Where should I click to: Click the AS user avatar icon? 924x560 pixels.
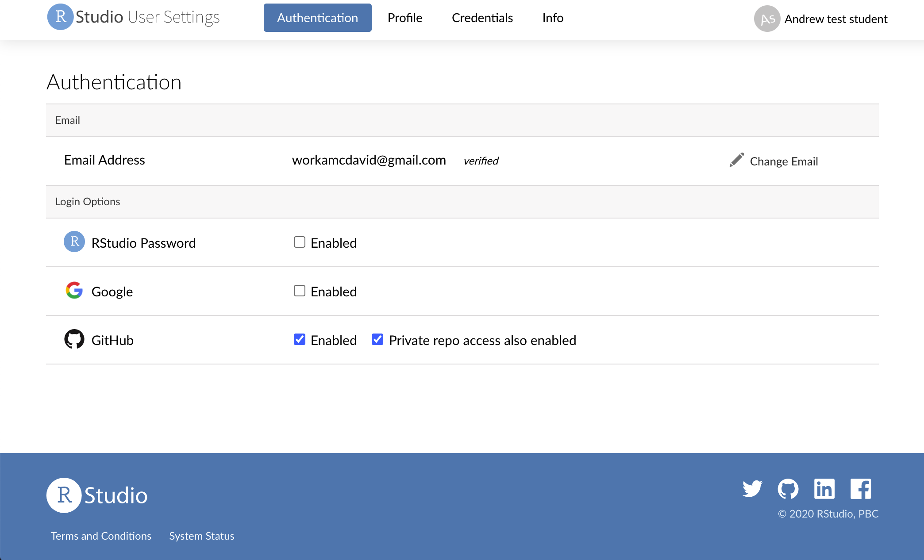coord(767,19)
